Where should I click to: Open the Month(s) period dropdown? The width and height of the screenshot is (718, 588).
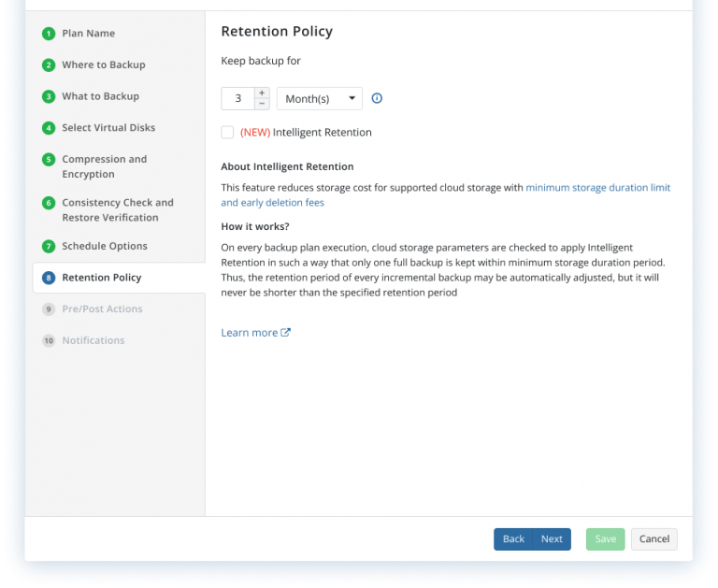319,98
